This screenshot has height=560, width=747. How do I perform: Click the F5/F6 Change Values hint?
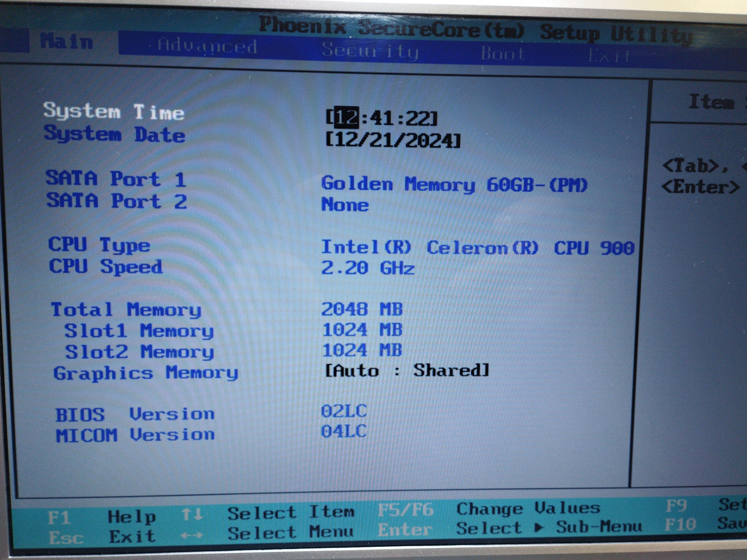coord(489,509)
